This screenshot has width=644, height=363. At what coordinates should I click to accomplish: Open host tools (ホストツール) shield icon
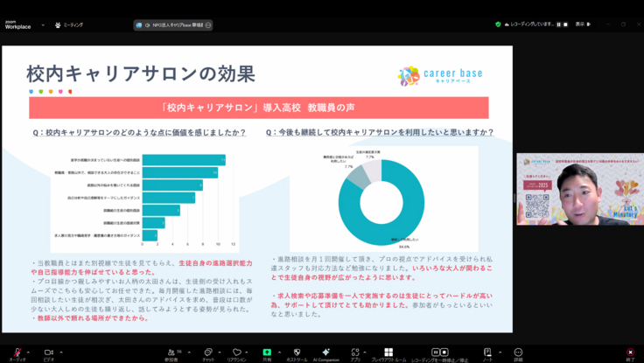[297, 353]
